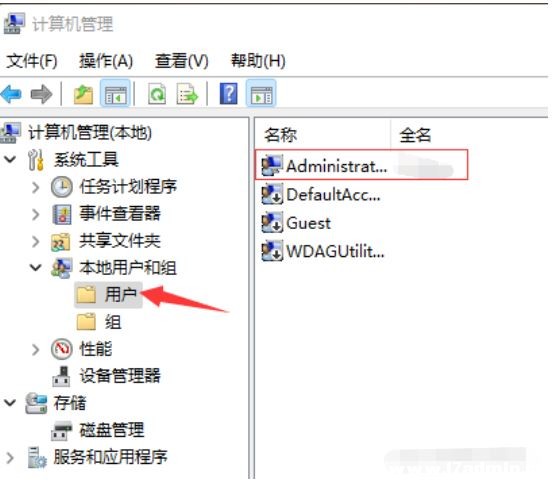Click the Up one level folder icon
Image resolution: width=552 pixels, height=482 pixels.
point(83,94)
